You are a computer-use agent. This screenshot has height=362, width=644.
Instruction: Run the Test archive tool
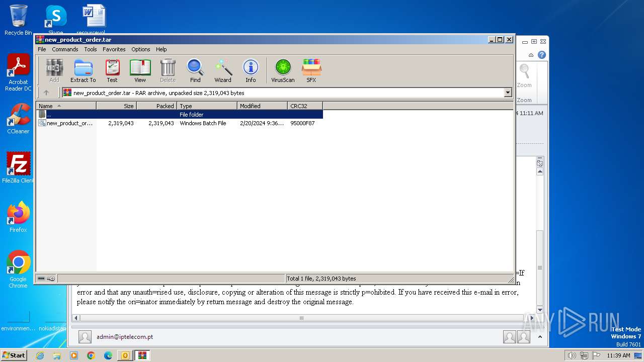112,70
